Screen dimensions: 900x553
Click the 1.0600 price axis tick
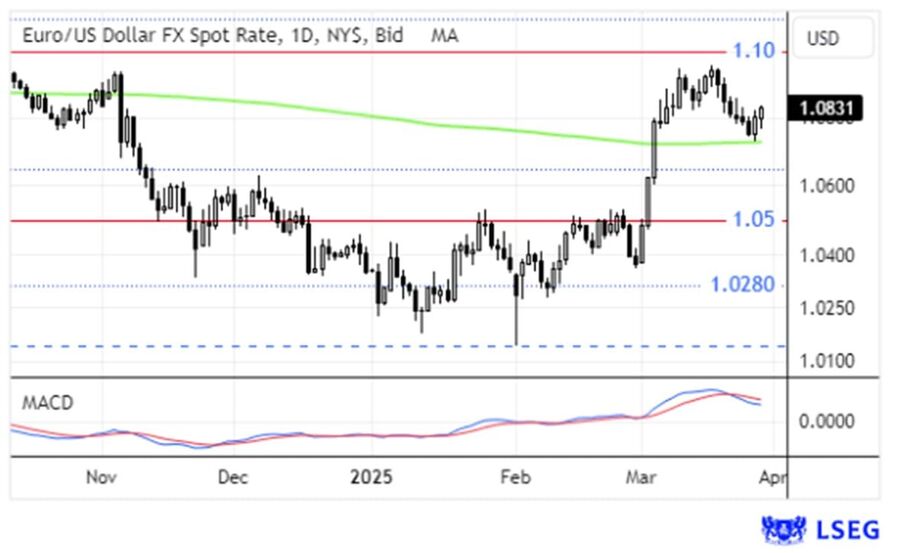[x=827, y=186]
